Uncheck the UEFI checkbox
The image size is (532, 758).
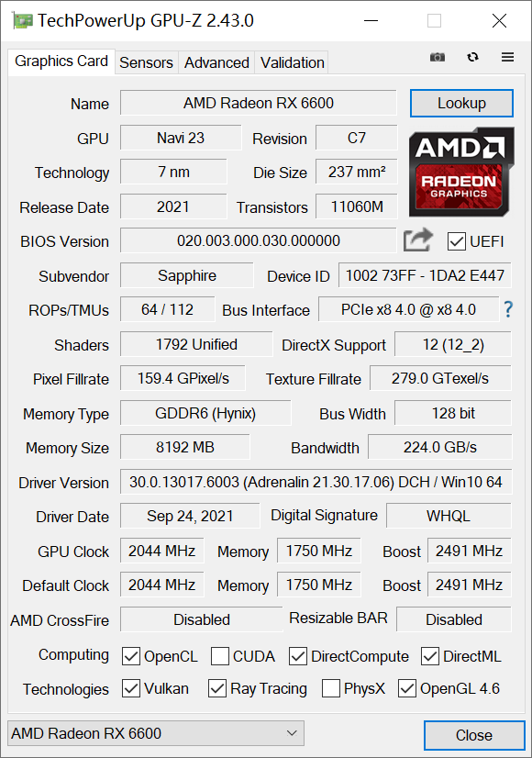[456, 241]
